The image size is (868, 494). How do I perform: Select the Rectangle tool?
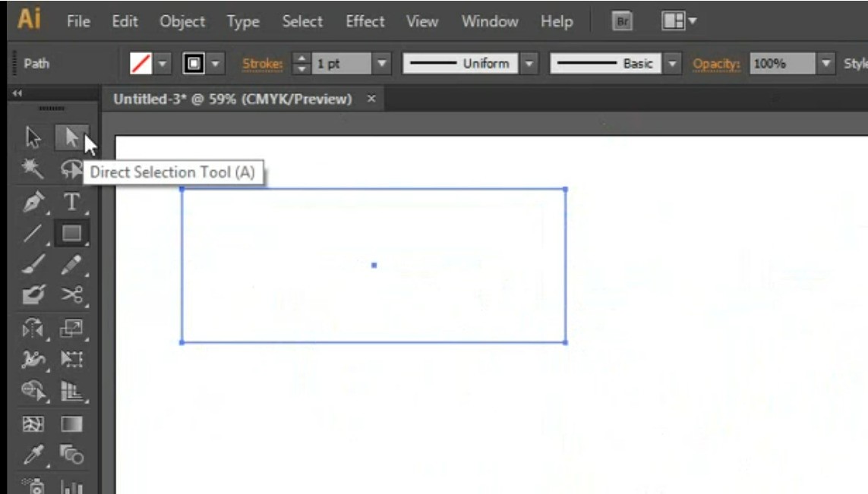(71, 233)
